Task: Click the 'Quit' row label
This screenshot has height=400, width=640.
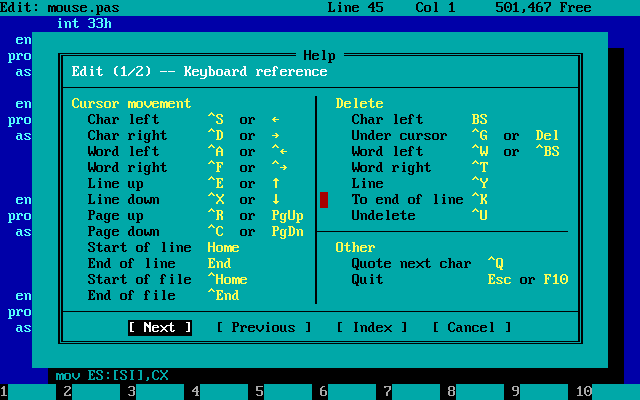Action: pos(368,279)
